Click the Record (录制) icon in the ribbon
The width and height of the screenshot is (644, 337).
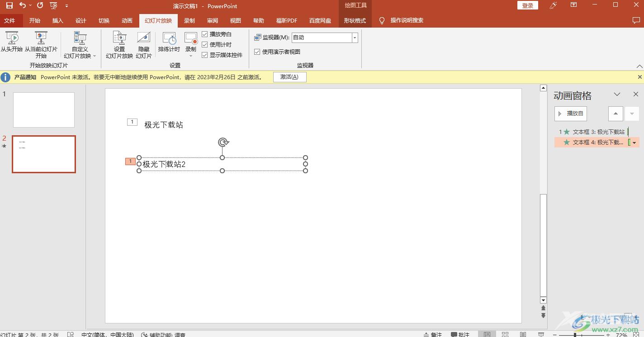[191, 38]
